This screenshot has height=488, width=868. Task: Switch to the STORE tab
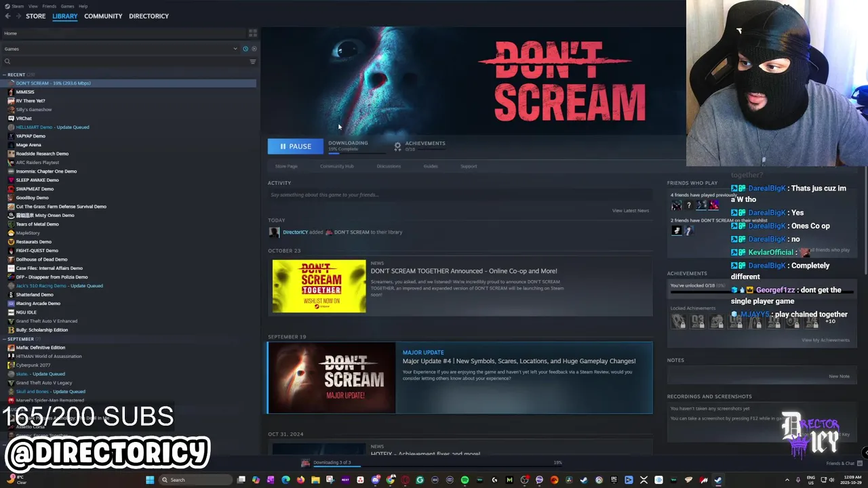(36, 16)
